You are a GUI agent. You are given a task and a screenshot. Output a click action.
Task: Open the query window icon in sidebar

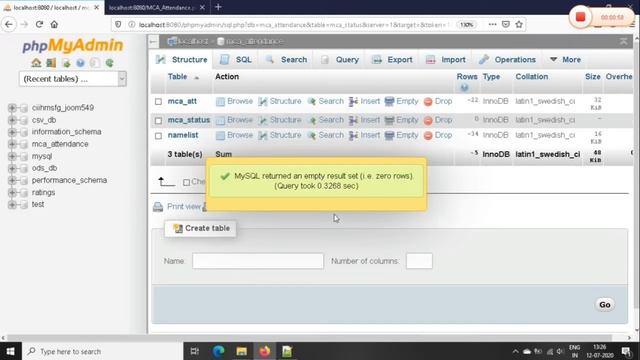[66, 63]
